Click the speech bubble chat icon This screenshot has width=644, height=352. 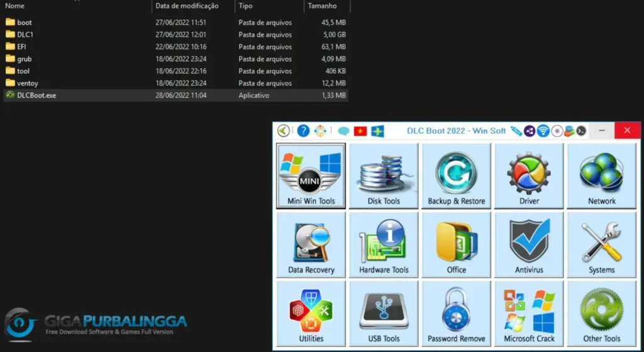[343, 131]
